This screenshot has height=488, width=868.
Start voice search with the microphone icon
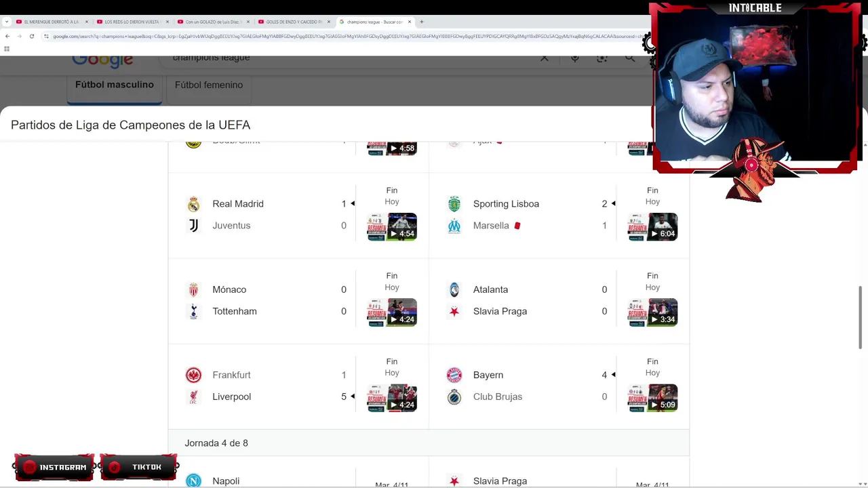click(575, 58)
